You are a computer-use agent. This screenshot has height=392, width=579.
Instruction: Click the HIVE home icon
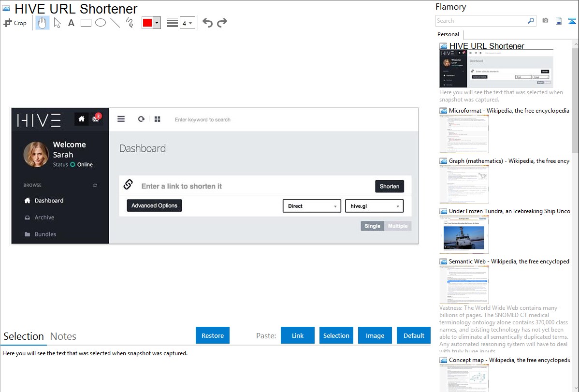point(82,119)
